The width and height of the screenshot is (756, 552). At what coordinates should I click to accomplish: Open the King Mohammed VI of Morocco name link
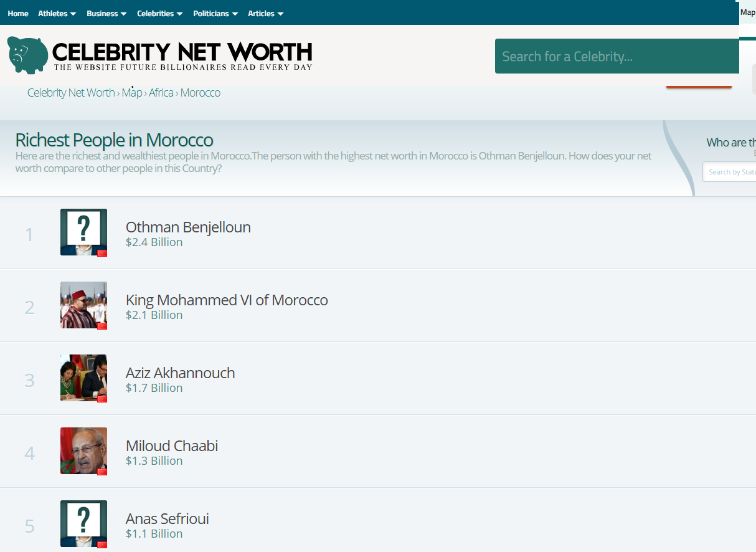pos(227,300)
